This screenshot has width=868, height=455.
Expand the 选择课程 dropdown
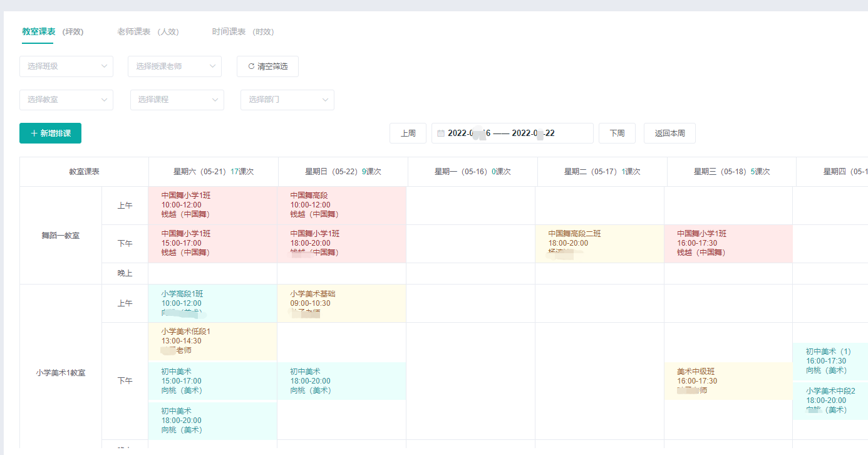177,100
